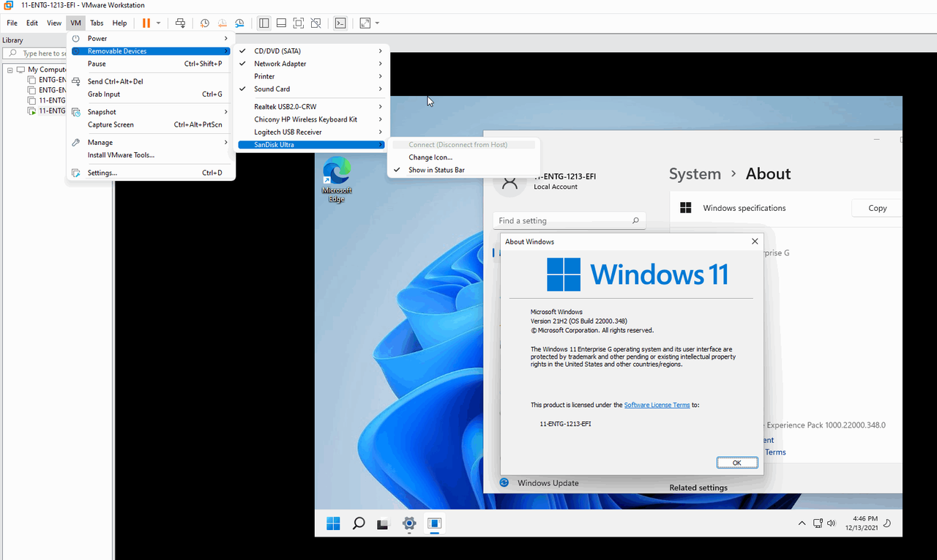Screen dimensions: 937x560
Task: Expand the Logitech USB Receiver submenu
Action: pyautogui.click(x=311, y=132)
